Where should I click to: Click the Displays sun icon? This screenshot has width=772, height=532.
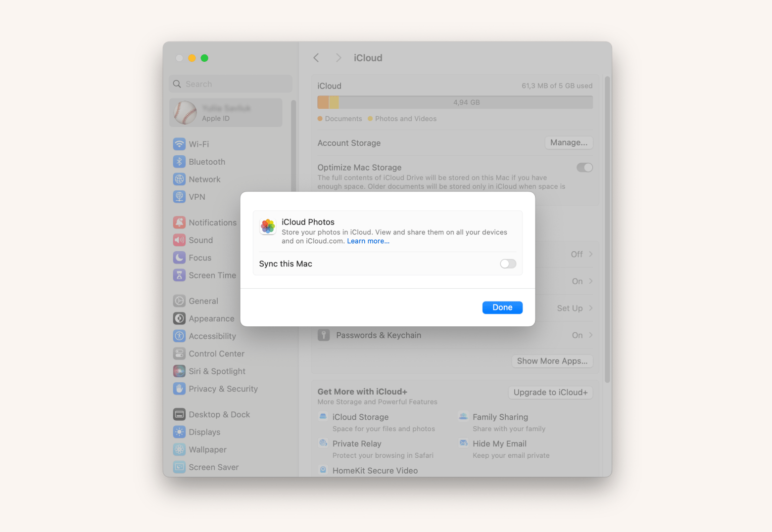pyautogui.click(x=179, y=432)
